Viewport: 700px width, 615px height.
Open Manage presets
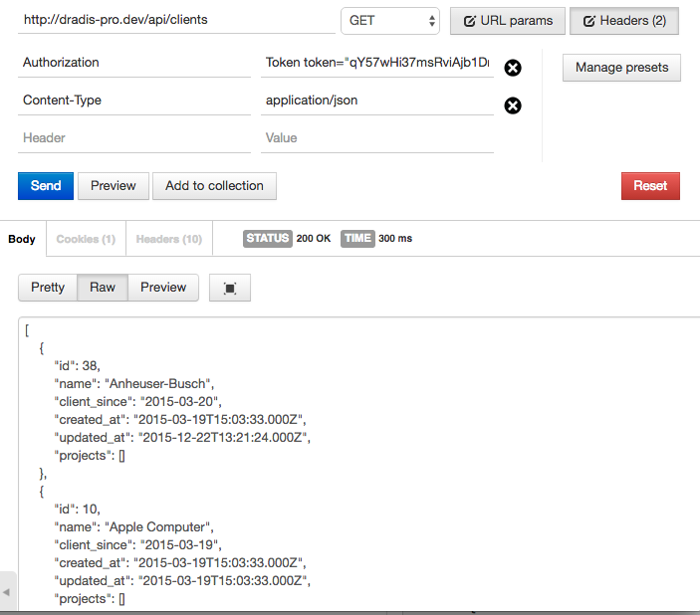(x=621, y=68)
